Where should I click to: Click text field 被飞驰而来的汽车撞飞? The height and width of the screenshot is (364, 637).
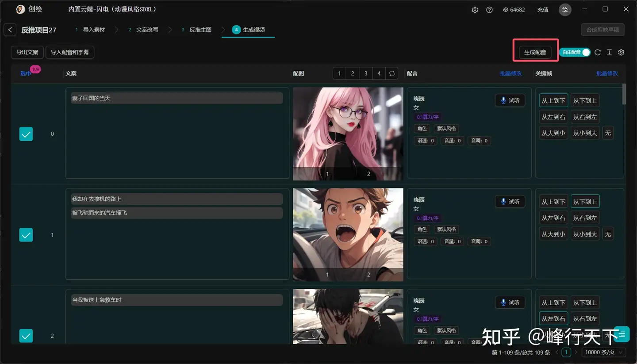(177, 213)
